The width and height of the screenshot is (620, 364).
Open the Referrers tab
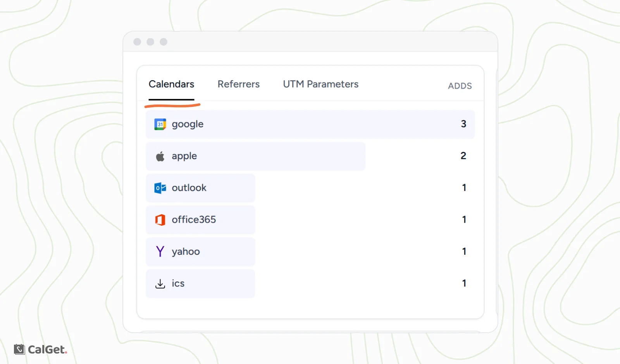pyautogui.click(x=238, y=84)
